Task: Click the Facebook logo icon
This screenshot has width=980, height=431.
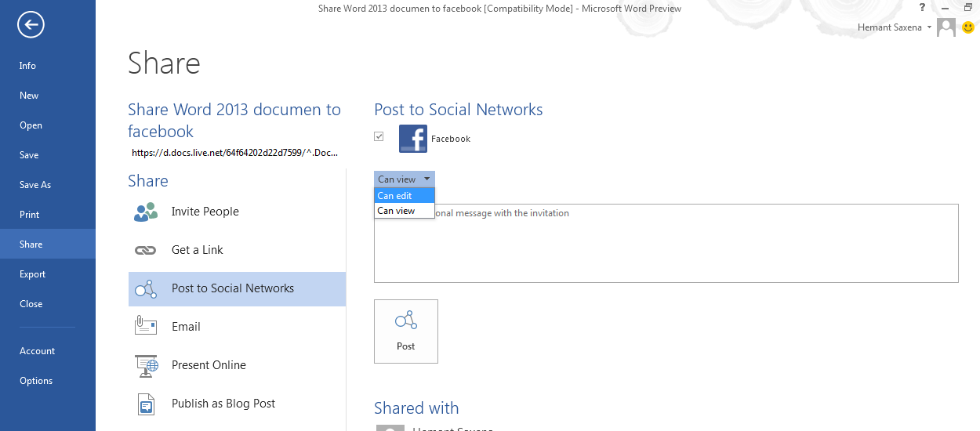Action: coord(413,139)
